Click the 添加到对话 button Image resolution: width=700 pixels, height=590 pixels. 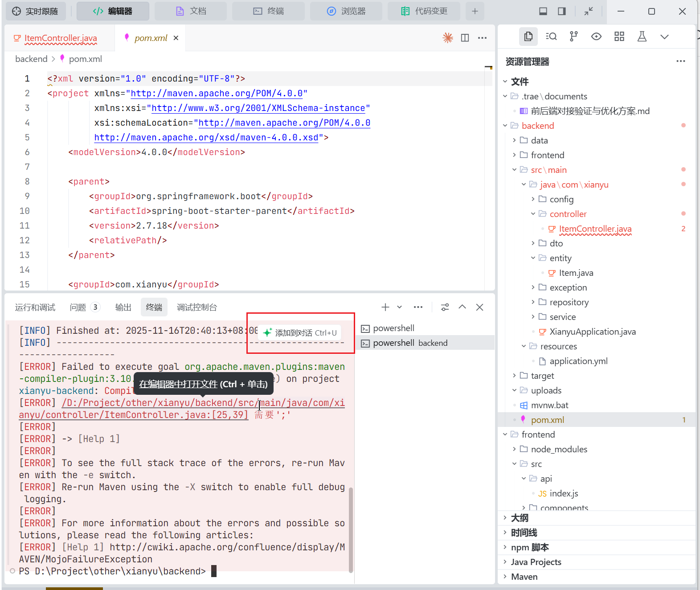pyautogui.click(x=300, y=333)
